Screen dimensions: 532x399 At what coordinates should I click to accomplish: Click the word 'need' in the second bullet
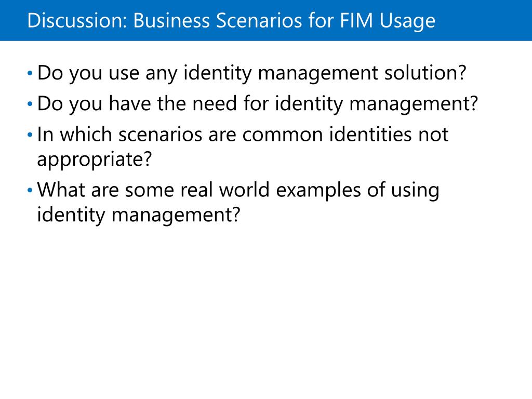[215, 103]
